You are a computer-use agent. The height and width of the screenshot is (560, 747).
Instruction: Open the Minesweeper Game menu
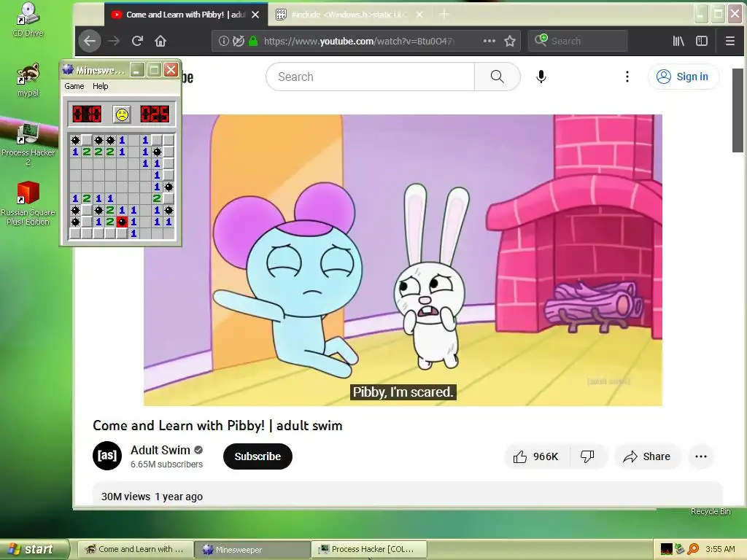(74, 86)
